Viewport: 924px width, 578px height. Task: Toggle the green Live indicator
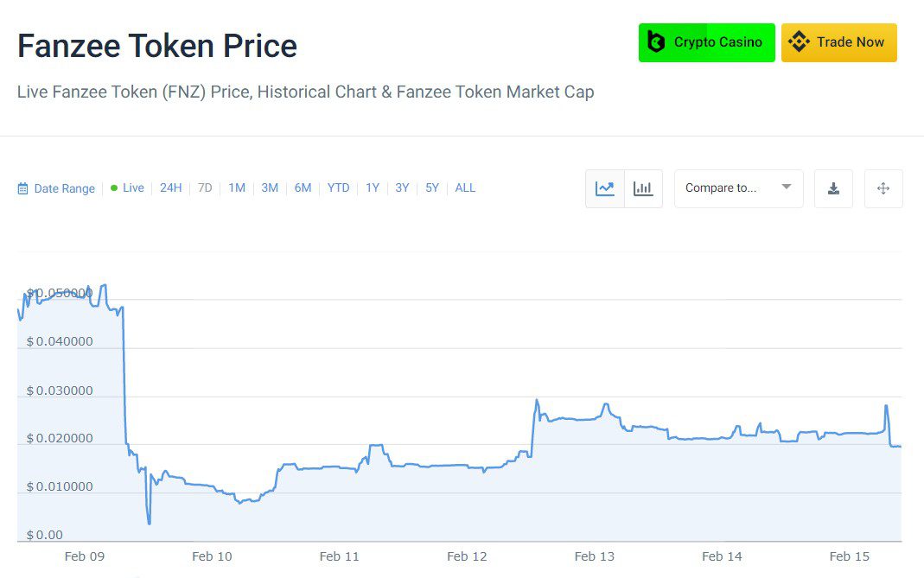(x=114, y=188)
